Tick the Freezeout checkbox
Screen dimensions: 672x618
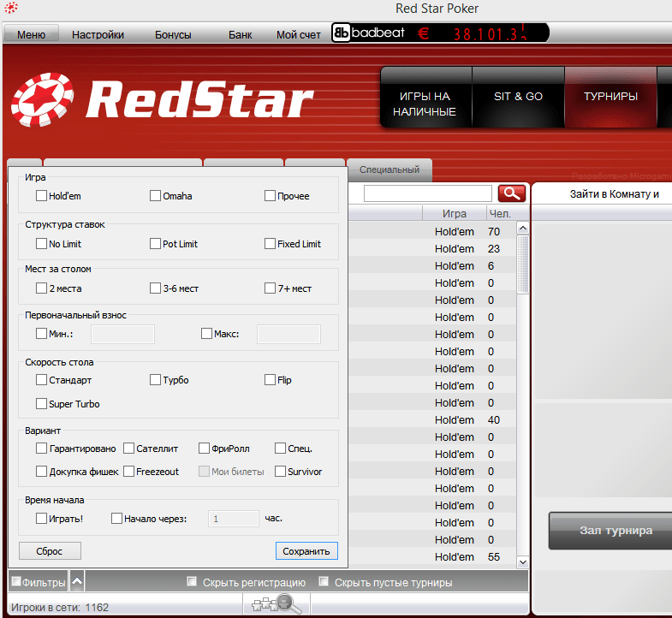pyautogui.click(x=129, y=472)
